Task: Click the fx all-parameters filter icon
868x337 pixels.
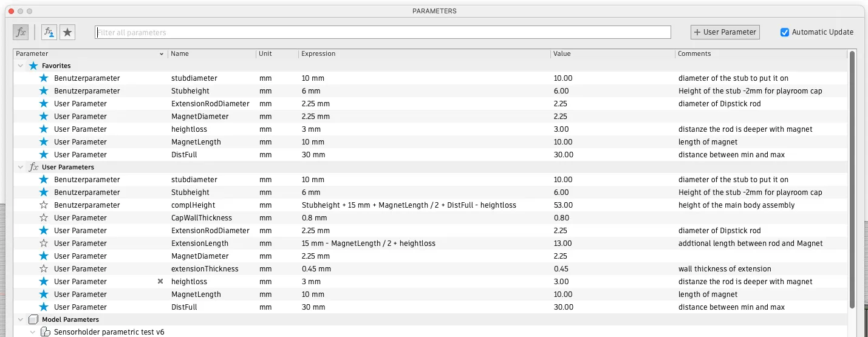Action: (21, 32)
